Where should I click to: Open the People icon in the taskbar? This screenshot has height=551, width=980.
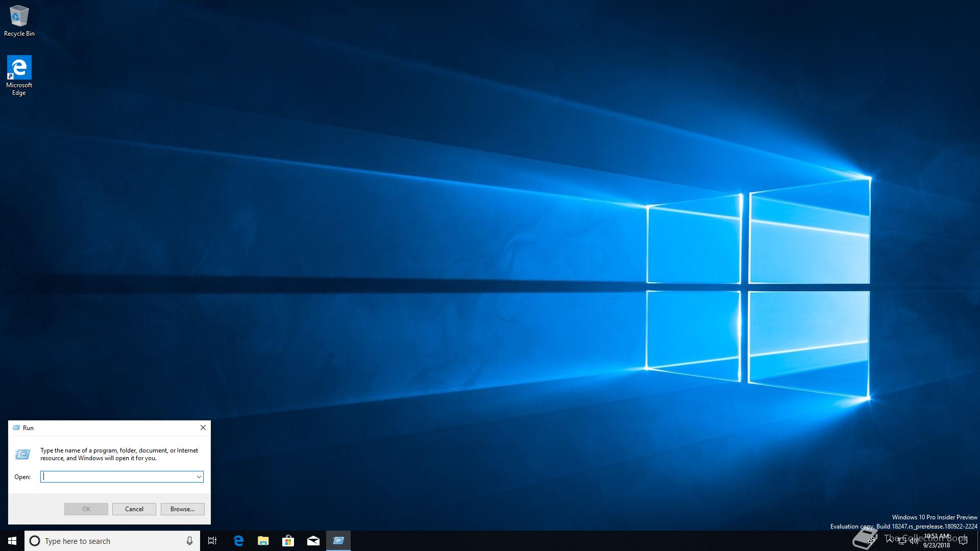coord(871,540)
